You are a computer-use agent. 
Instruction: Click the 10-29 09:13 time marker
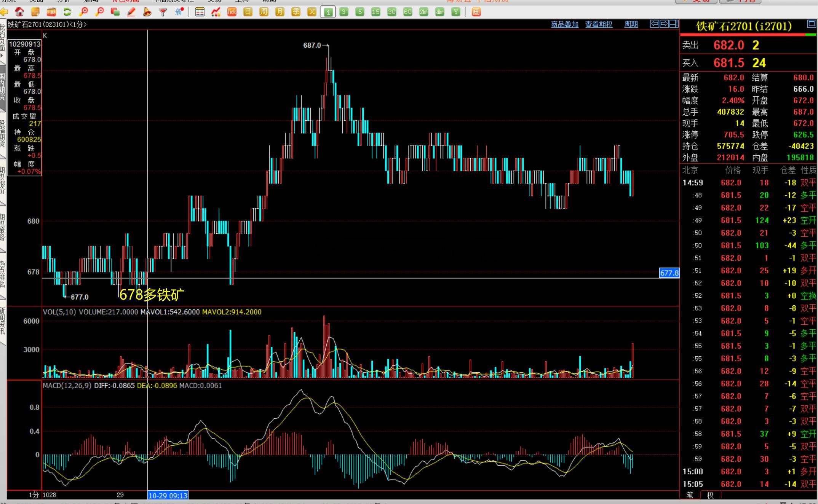click(168, 495)
